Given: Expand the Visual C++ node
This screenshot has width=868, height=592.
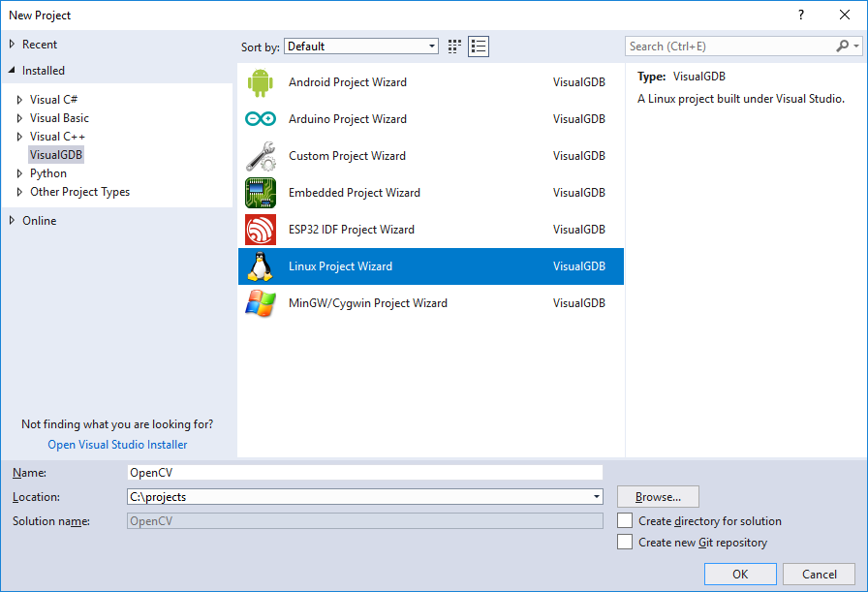Looking at the screenshot, I should pos(19,137).
